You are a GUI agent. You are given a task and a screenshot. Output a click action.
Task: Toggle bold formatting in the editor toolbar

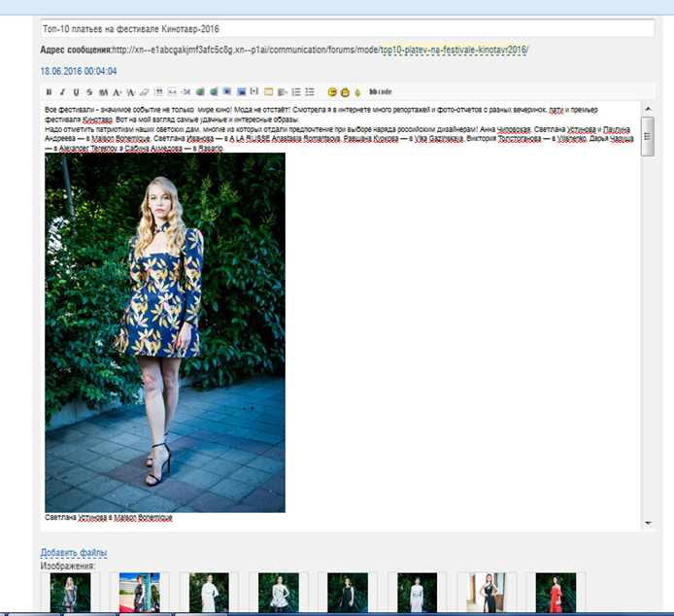point(49,91)
